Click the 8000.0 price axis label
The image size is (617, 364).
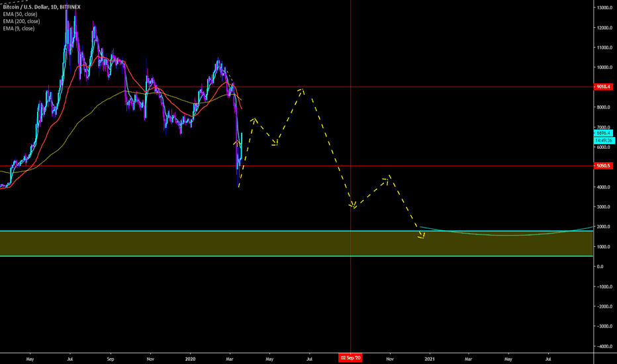point(604,107)
